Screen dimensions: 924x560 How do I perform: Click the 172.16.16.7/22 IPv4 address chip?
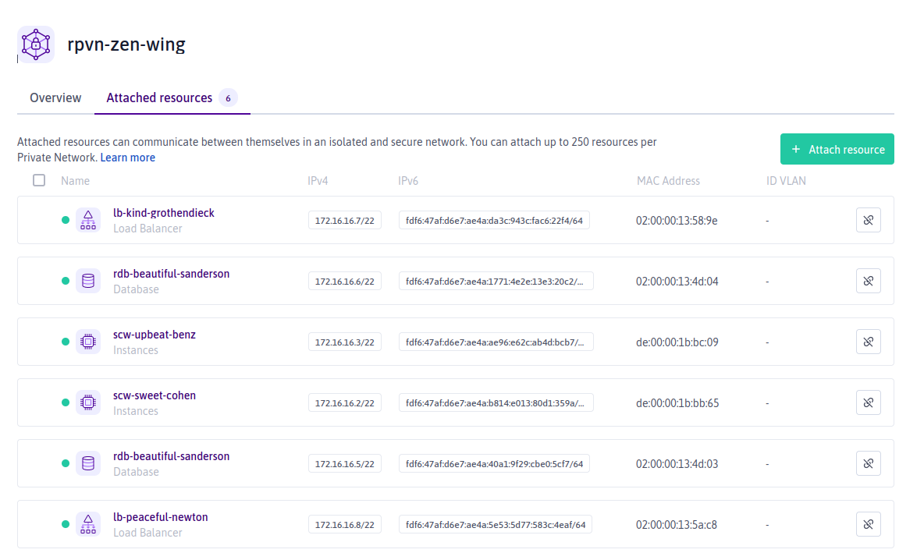tap(344, 221)
